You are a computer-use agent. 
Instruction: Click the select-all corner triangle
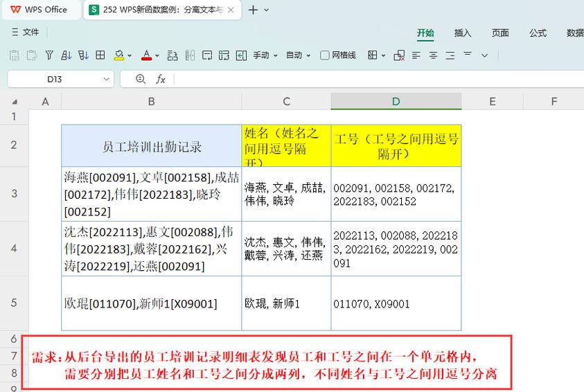(x=15, y=102)
